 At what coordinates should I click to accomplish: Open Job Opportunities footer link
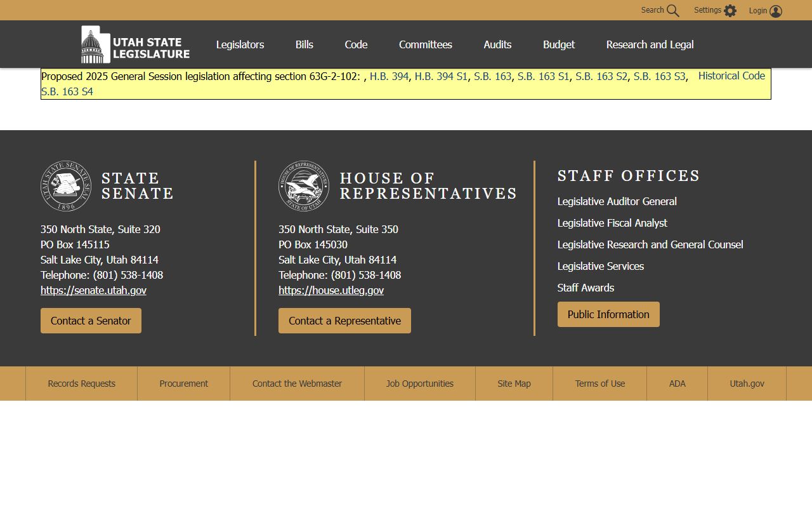point(419,384)
